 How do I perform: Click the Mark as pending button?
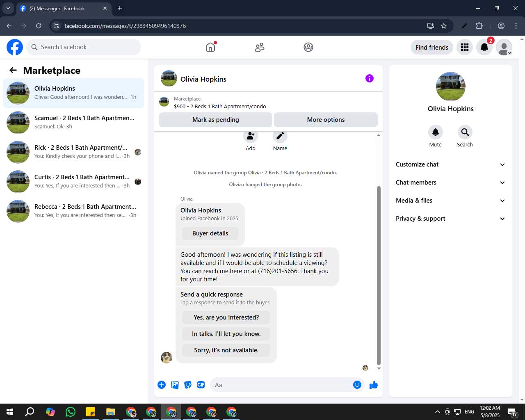pos(216,120)
